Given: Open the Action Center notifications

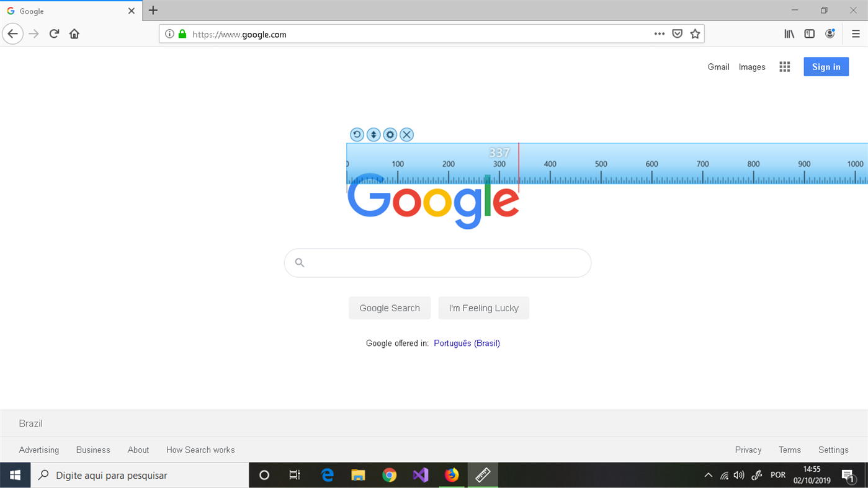Looking at the screenshot, I should point(848,476).
